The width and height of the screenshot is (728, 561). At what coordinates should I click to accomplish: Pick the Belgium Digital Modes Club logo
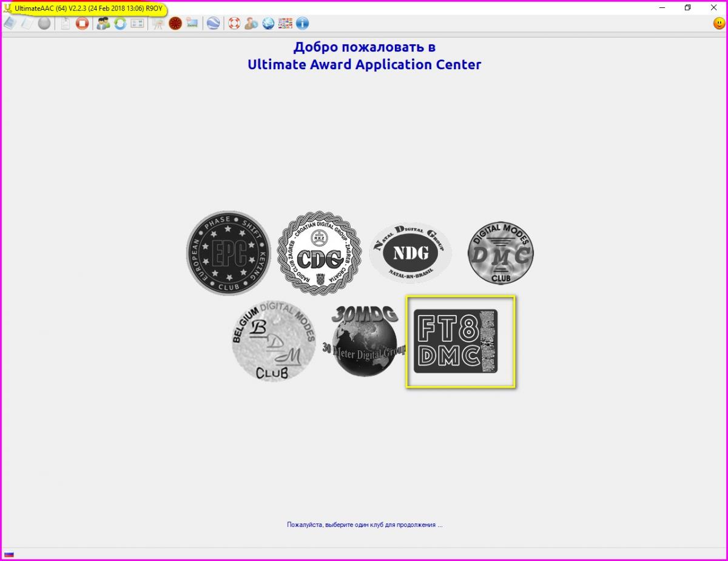pos(274,341)
